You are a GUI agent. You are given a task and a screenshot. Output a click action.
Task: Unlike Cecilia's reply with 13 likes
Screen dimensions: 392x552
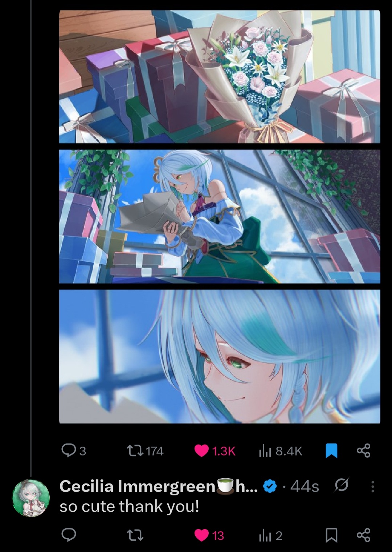(209, 535)
